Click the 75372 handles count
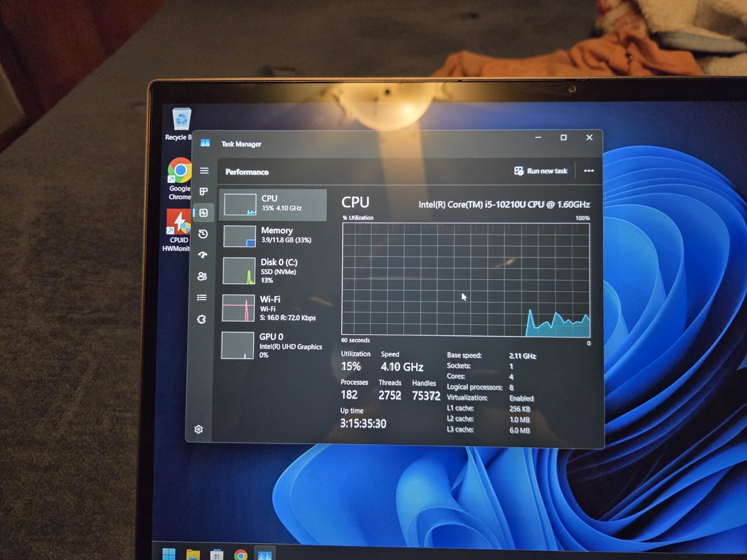The height and width of the screenshot is (560, 747). (x=426, y=396)
